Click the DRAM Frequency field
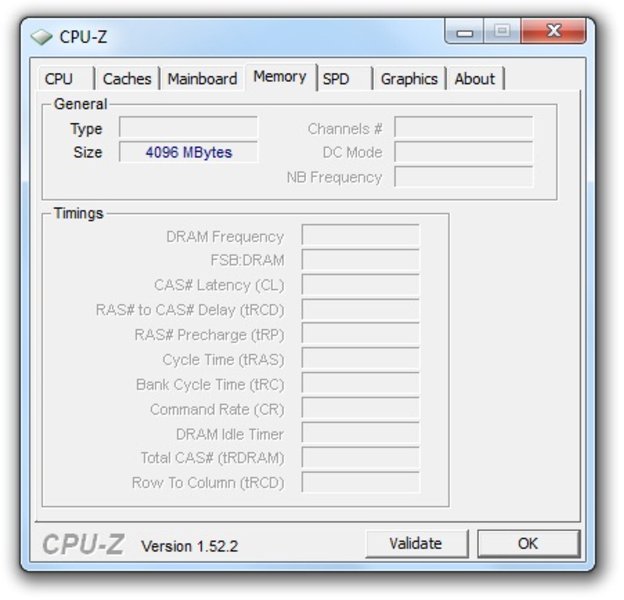The width and height of the screenshot is (624, 600). point(361,235)
